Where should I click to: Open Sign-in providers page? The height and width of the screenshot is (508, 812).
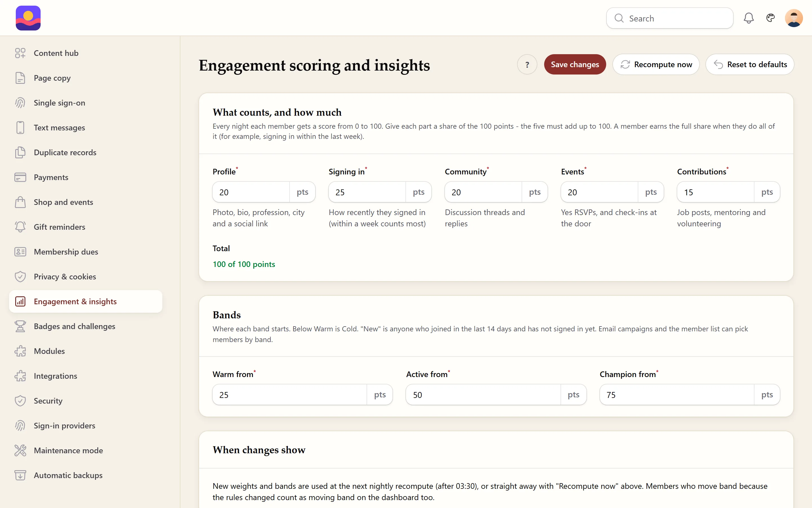click(85, 426)
